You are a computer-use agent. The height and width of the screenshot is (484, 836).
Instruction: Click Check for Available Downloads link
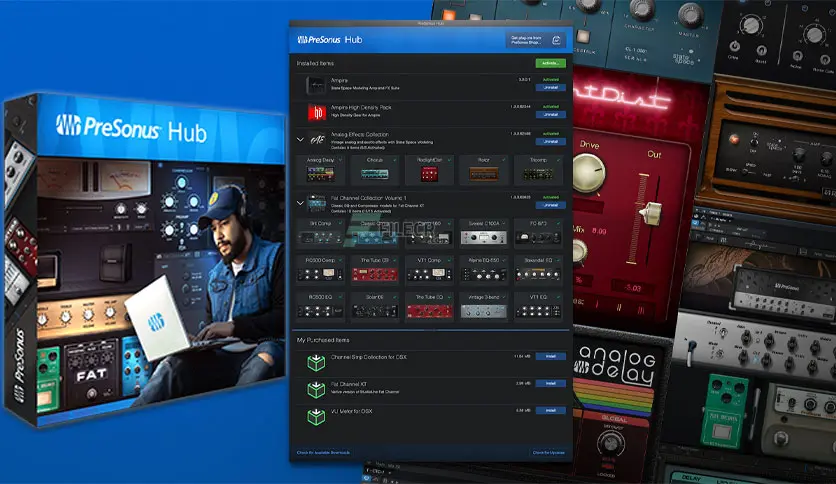coord(326,453)
